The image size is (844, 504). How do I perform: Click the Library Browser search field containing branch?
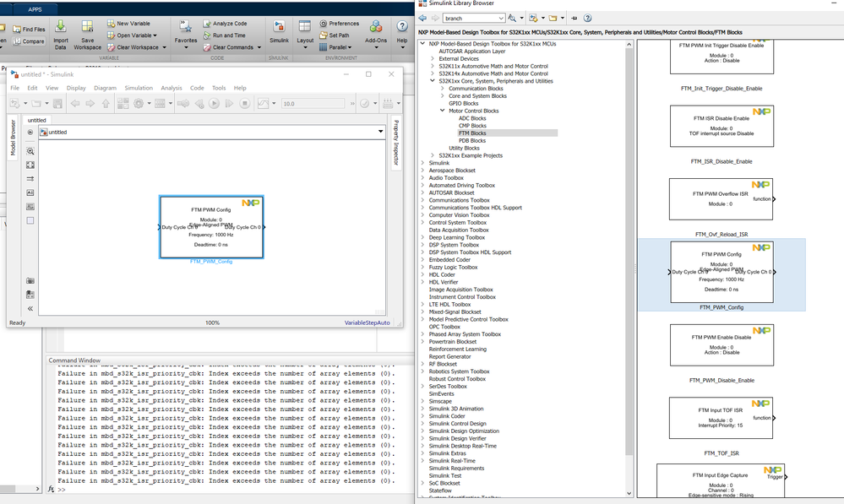pyautogui.click(x=474, y=19)
